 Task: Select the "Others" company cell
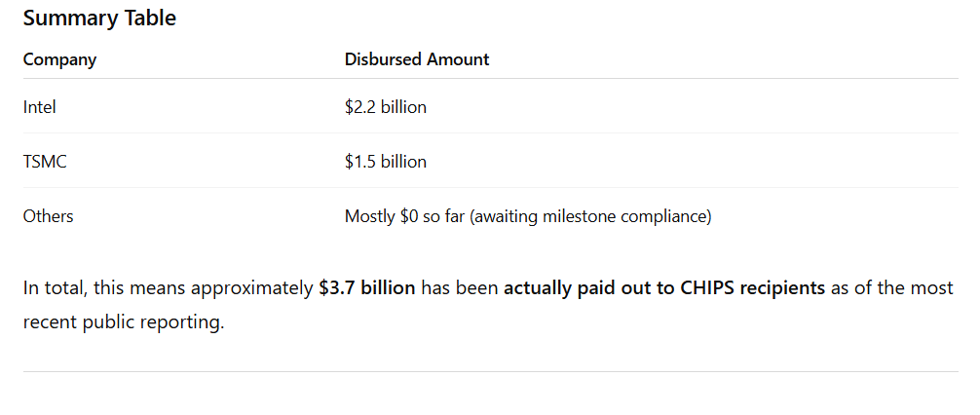[x=48, y=216]
